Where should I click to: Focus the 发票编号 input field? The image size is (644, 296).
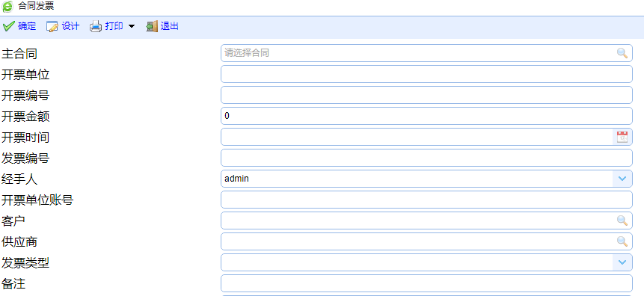pos(427,158)
